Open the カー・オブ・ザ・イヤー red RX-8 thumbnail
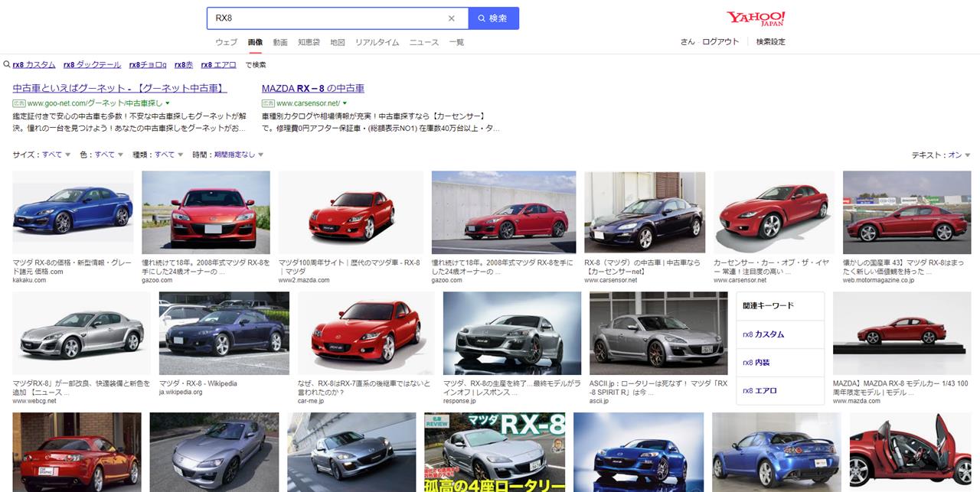Image resolution: width=980 pixels, height=492 pixels. tap(774, 212)
